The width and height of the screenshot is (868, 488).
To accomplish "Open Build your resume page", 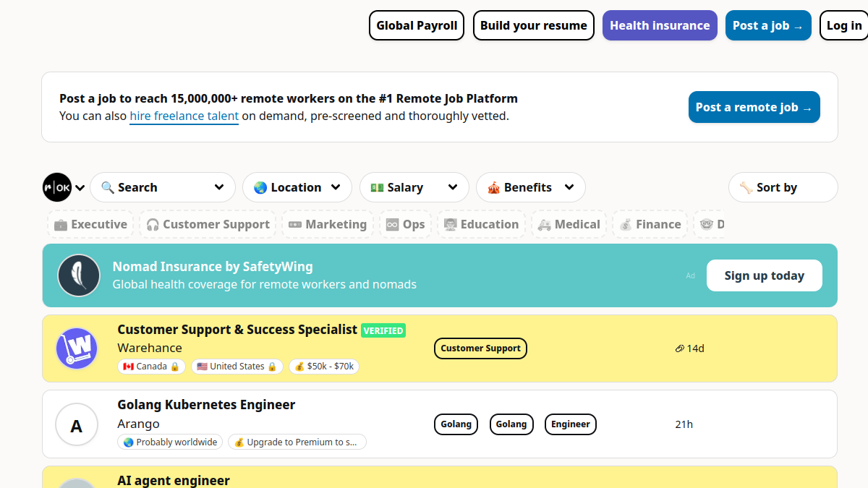I will tap(534, 25).
